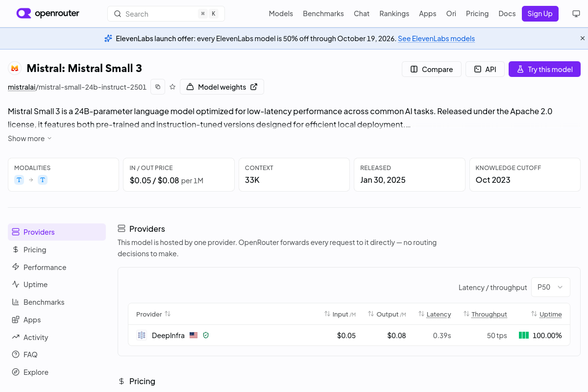Open the Models page
588x392 pixels.
coord(281,14)
